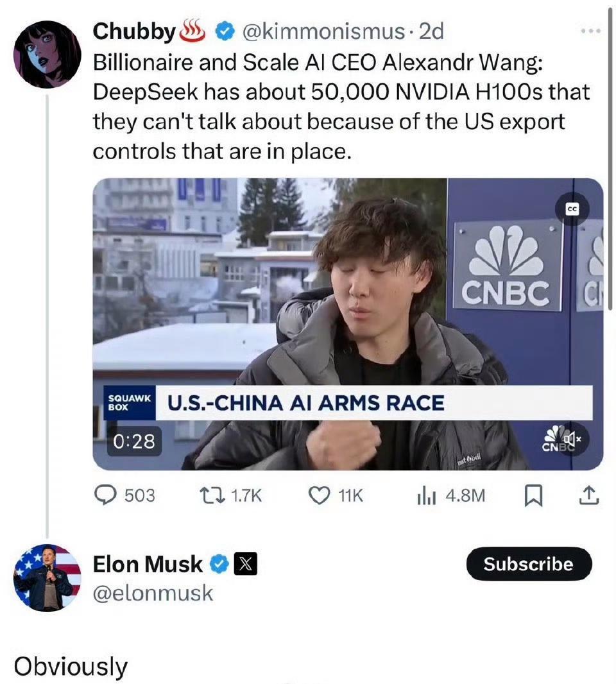616x684 pixels.
Task: Click the X affiliation badge next to Elon Musk
Action: pos(246,564)
